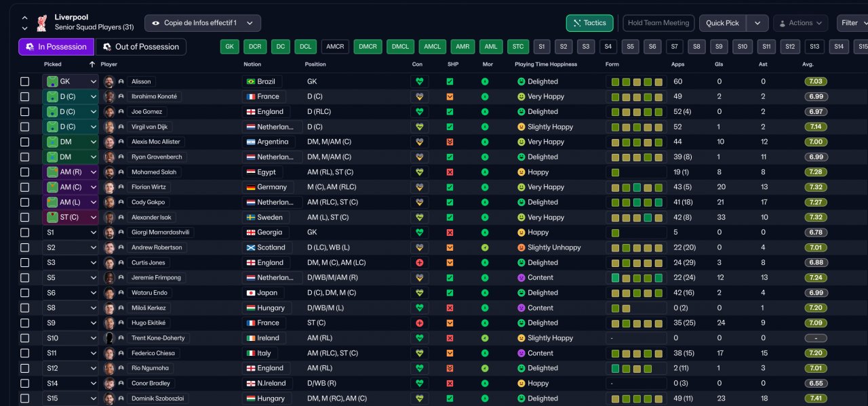Select the GK position slot chip
Viewport: 868px width, 406px height.
(x=231, y=47)
